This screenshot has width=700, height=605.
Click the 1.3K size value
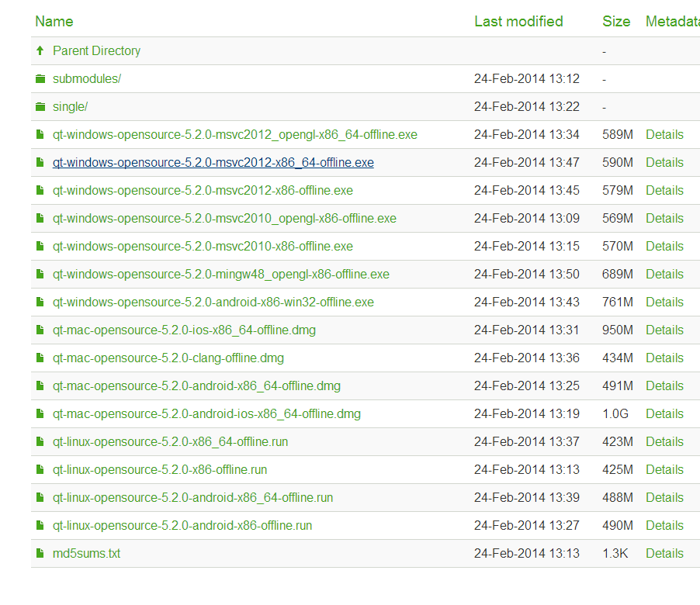pyautogui.click(x=615, y=553)
